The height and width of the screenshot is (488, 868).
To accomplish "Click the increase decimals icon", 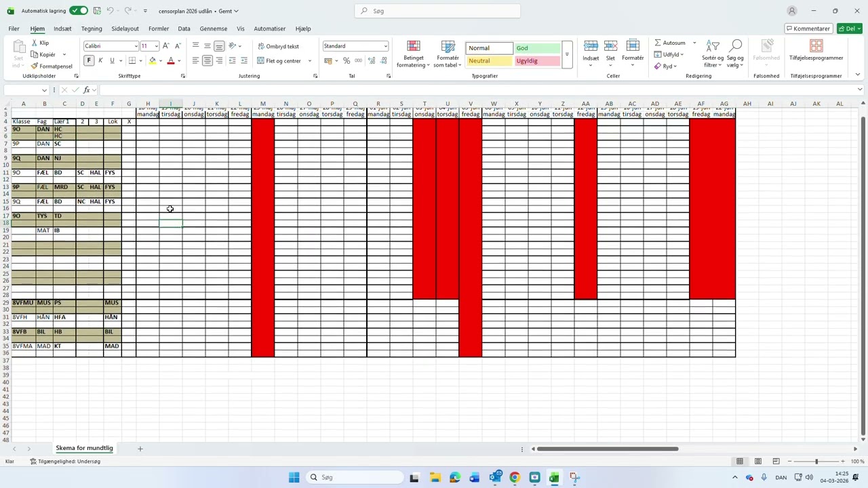I will [372, 61].
